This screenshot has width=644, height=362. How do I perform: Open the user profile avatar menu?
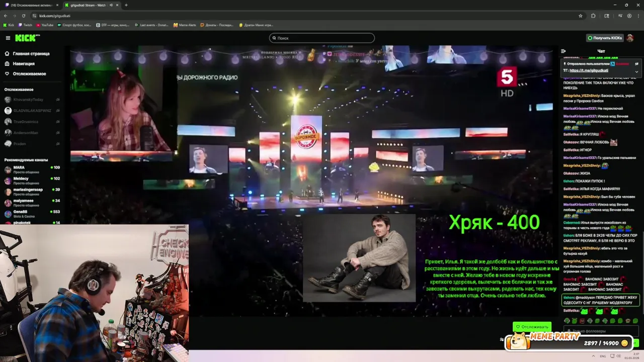tap(630, 38)
